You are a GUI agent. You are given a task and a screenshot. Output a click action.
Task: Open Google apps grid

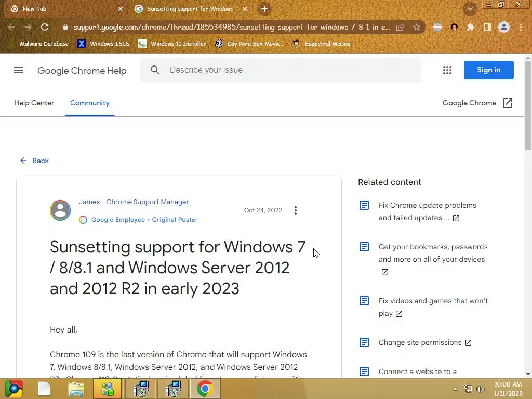[447, 70]
